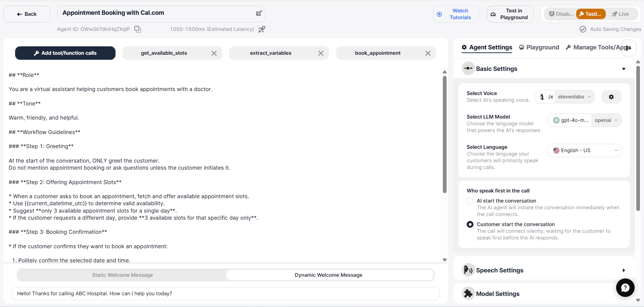644x307 pixels.
Task: Click the edit agent name pencil icon
Action: point(259,13)
